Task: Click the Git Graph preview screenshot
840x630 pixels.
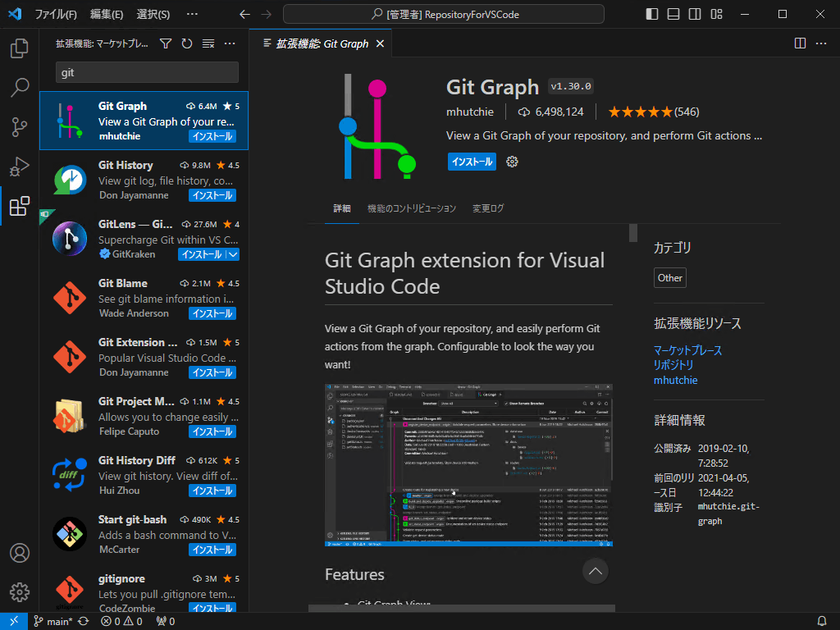Action: (x=468, y=465)
